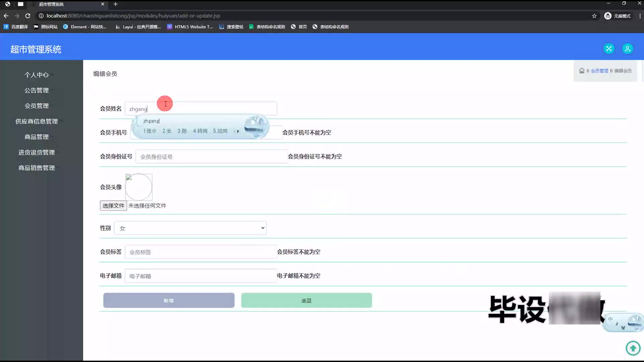Click the fullscreen toggle icon in header

(609, 49)
